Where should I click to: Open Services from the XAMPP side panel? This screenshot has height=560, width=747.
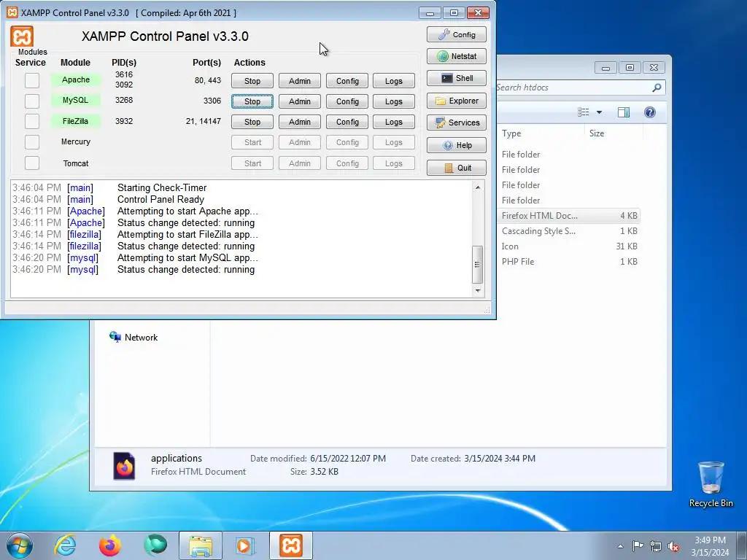coord(457,122)
